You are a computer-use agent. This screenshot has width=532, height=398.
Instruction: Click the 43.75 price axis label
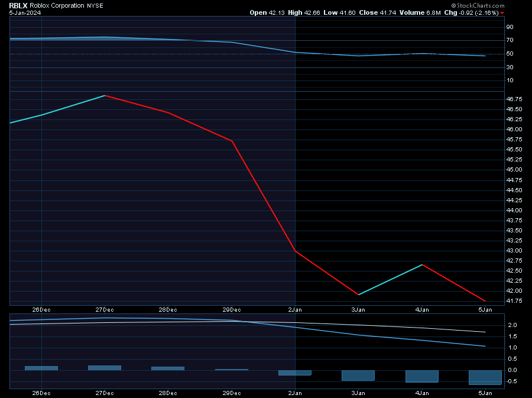click(514, 221)
